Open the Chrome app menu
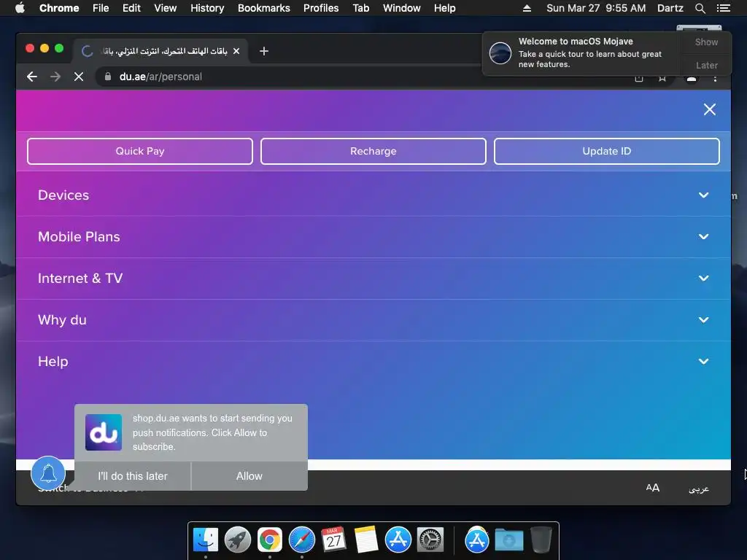This screenshot has height=560, width=747. tap(59, 8)
